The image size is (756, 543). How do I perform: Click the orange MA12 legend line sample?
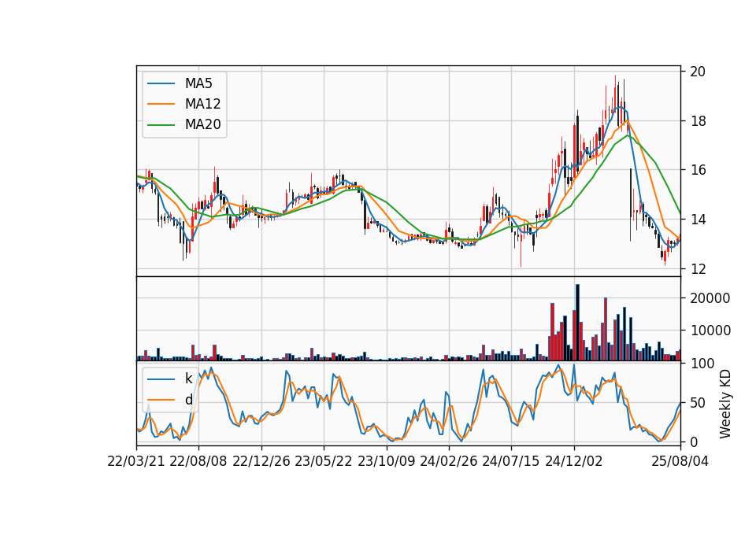click(x=161, y=104)
